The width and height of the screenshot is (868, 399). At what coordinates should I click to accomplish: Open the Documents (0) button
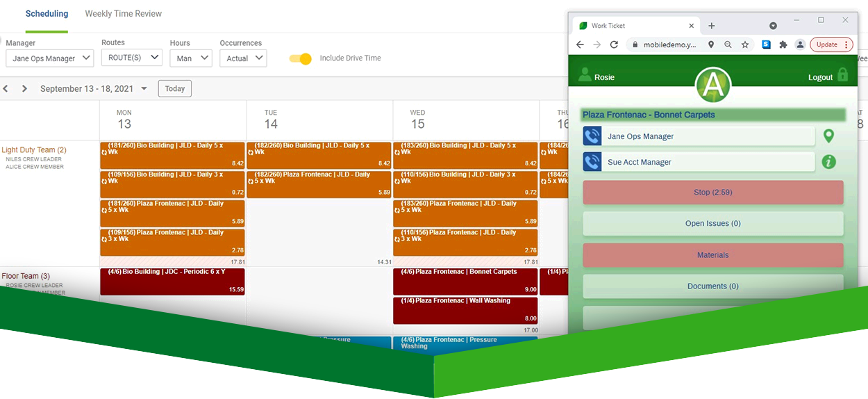[713, 286]
